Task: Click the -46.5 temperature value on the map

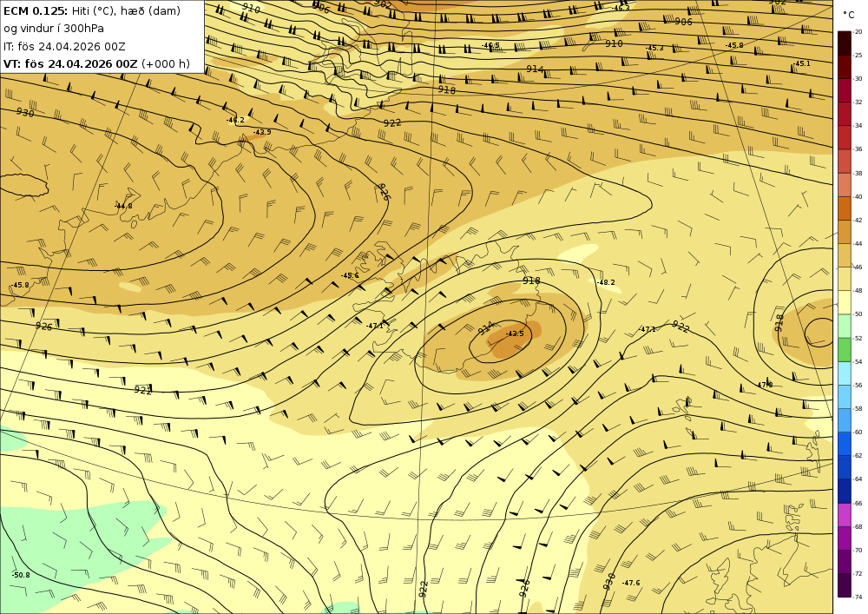Action: click(490, 45)
